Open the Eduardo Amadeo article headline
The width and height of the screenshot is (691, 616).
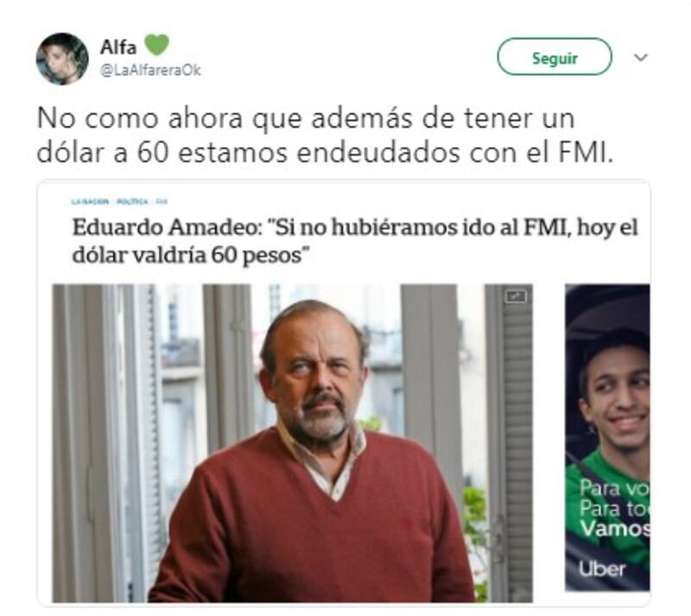coord(355,241)
